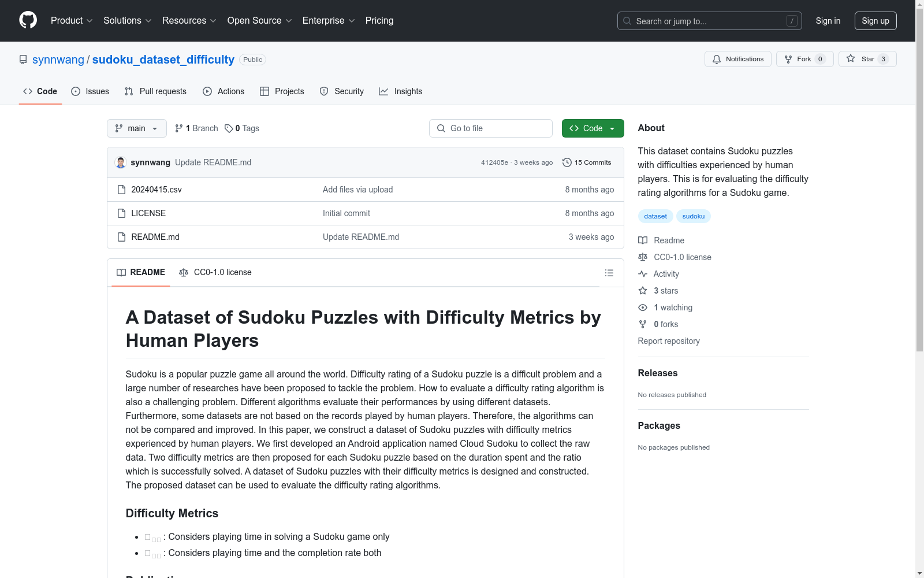Select the stars icon beside 3 stars
924x578 pixels.
(643, 291)
